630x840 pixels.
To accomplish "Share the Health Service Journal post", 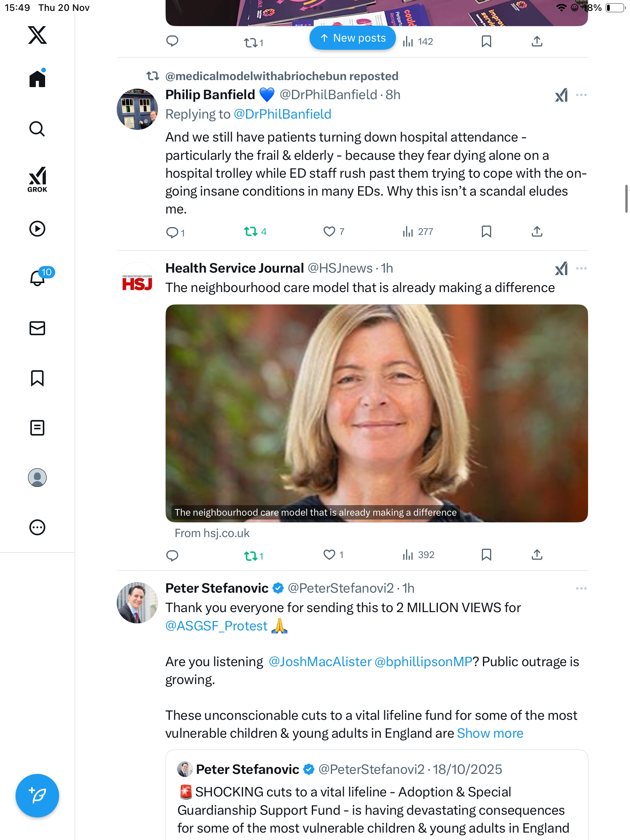I will tap(537, 555).
